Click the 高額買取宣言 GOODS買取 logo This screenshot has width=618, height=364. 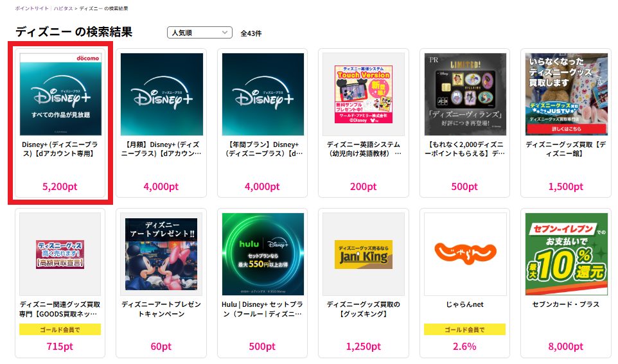tap(60, 254)
